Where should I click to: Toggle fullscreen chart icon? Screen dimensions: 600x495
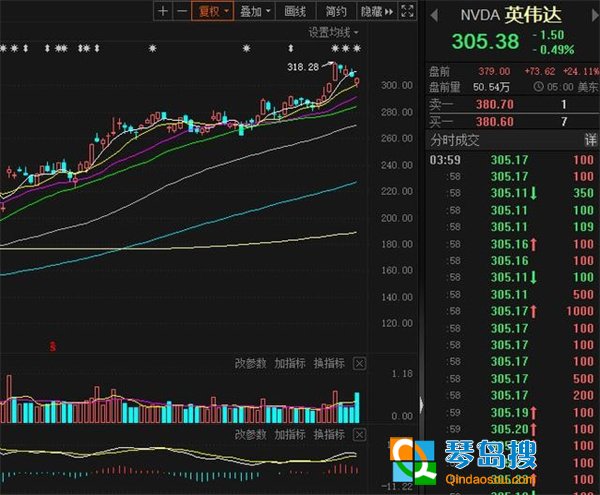coord(407,11)
